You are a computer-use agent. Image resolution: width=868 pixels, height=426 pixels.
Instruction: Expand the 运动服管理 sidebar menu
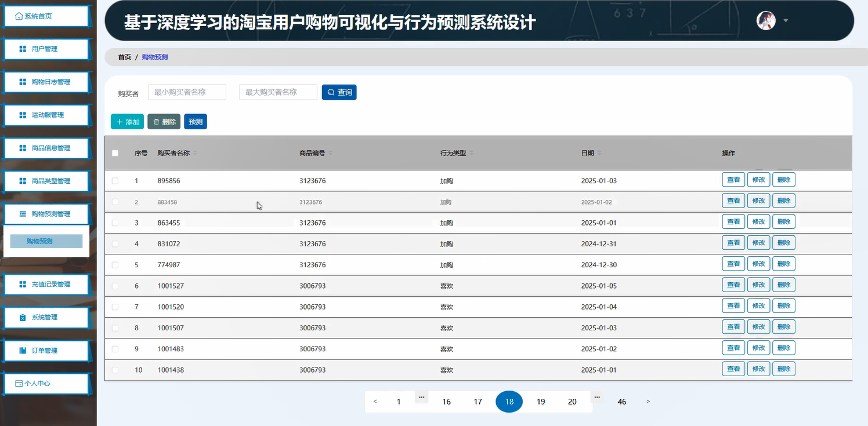[46, 115]
